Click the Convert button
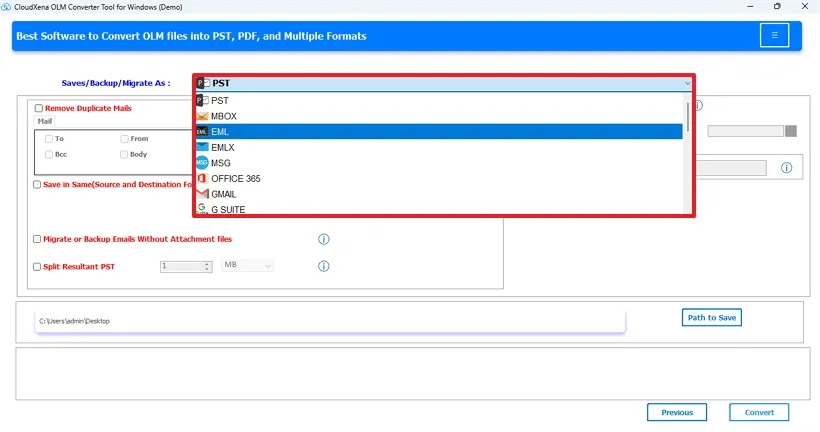820x432 pixels. 758,412
